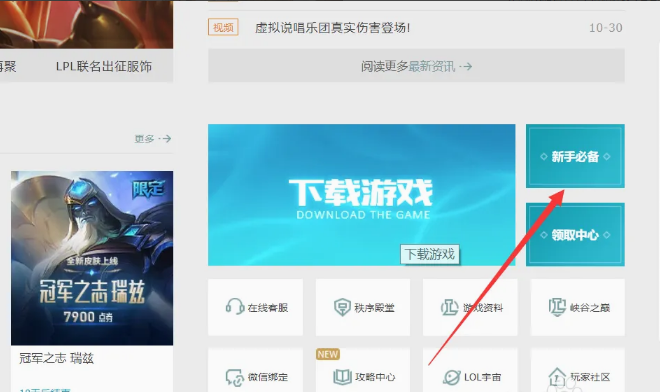Click the 玩家社区 house icon
This screenshot has height=392, width=660.
[x=557, y=376]
